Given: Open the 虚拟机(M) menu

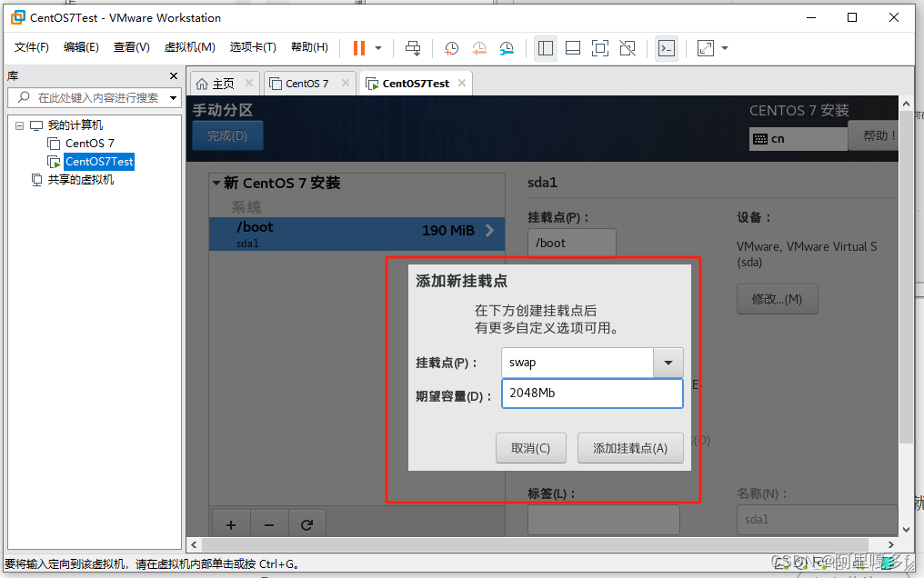Looking at the screenshot, I should 189,46.
